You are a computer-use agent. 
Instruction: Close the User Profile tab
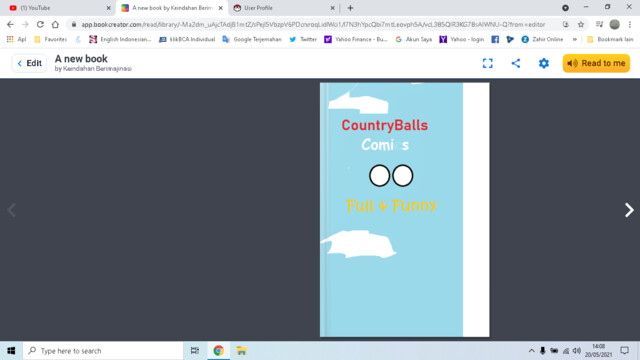(x=332, y=8)
